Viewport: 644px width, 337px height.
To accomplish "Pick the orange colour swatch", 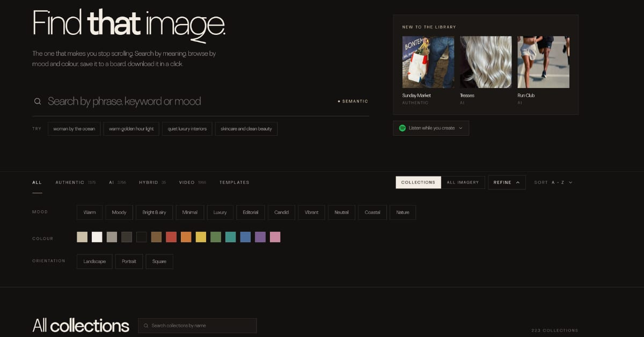I will point(186,237).
